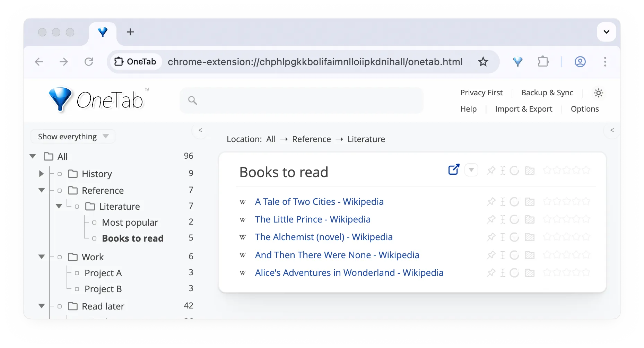Bookmark this page with the star icon
Viewport: 644px width, 348px height.
(483, 62)
